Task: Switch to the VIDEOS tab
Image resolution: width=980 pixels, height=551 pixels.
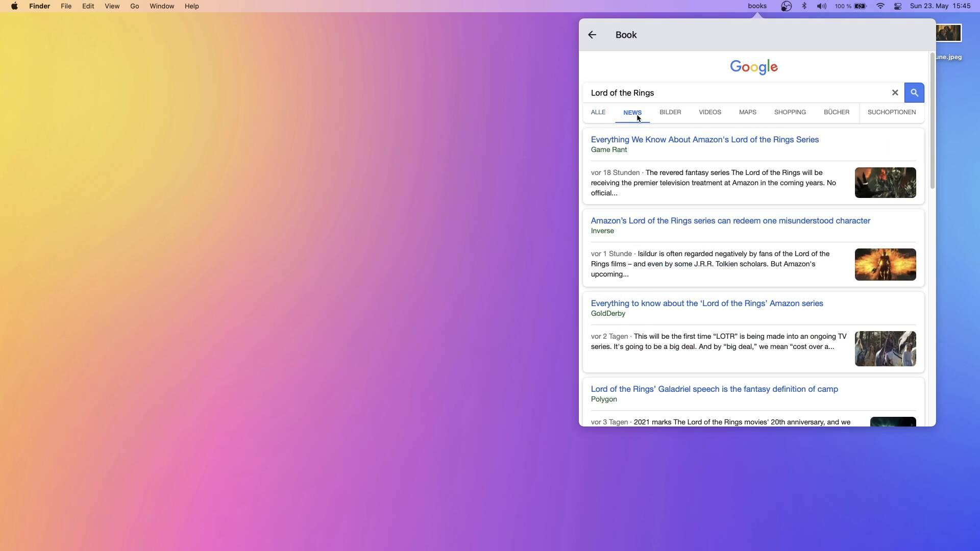Action: tap(710, 112)
